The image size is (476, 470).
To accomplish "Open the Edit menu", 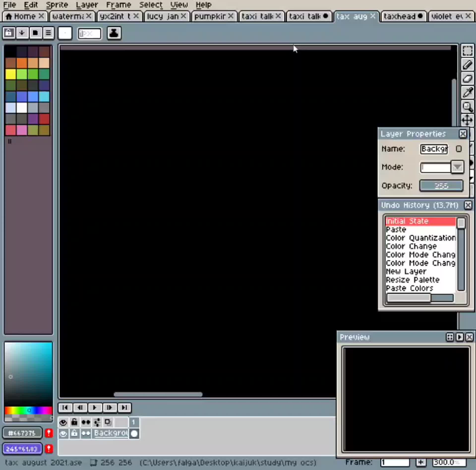I will (x=31, y=5).
